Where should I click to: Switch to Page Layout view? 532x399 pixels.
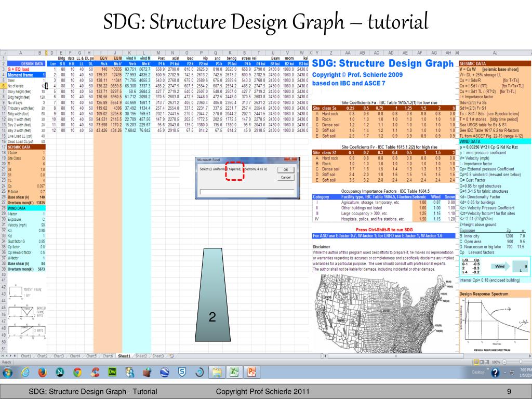[482, 362]
